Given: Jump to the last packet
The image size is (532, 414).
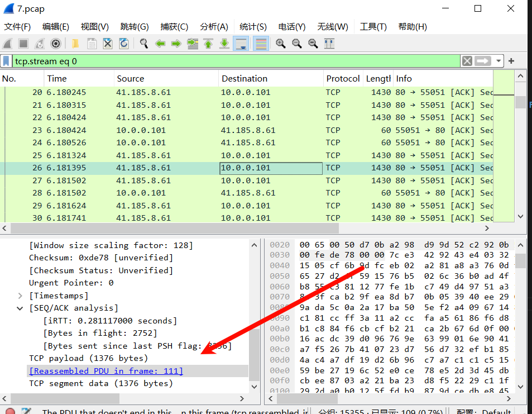Looking at the screenshot, I should point(224,44).
